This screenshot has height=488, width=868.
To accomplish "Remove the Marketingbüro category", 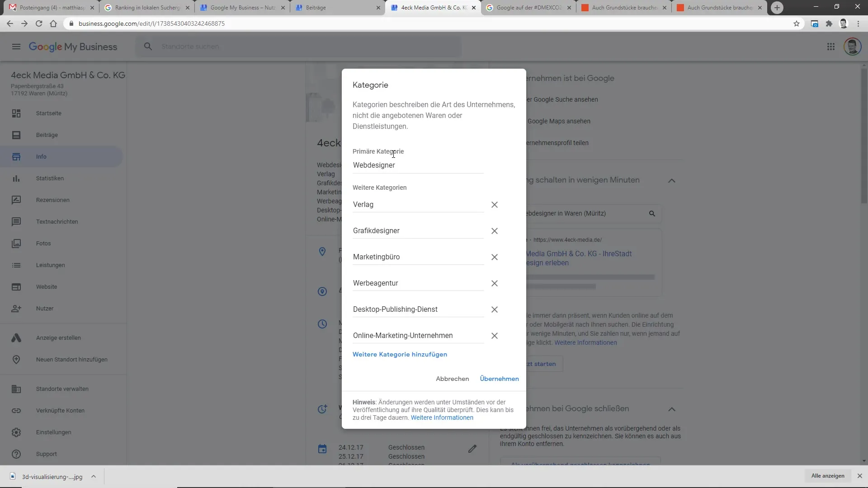I will pyautogui.click(x=495, y=257).
